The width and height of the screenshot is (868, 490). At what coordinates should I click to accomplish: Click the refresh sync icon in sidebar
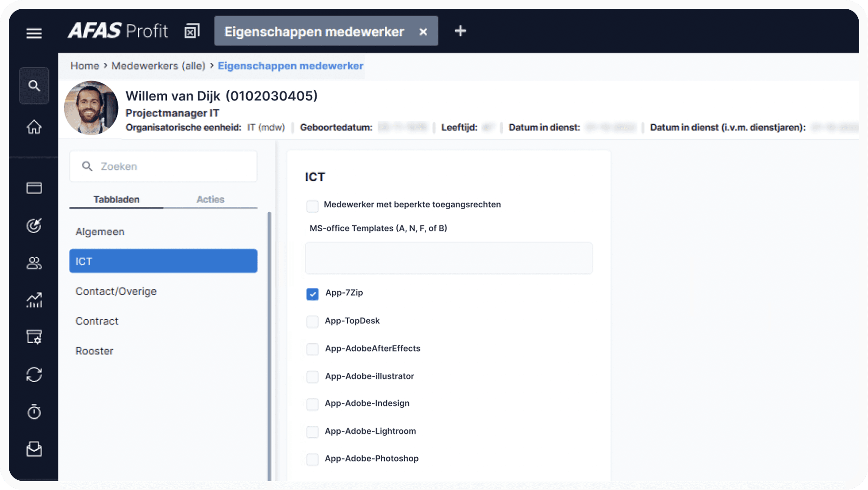[x=34, y=375]
